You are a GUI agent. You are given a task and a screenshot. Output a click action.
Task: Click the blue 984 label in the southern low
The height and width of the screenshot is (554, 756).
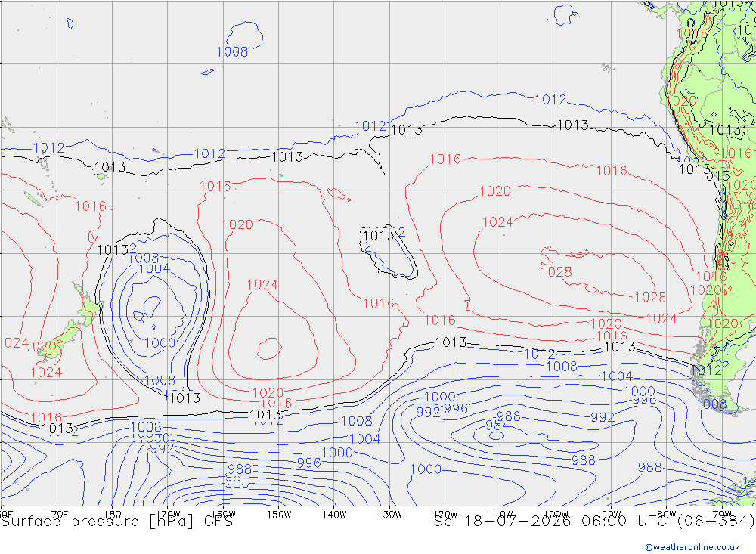click(x=497, y=426)
